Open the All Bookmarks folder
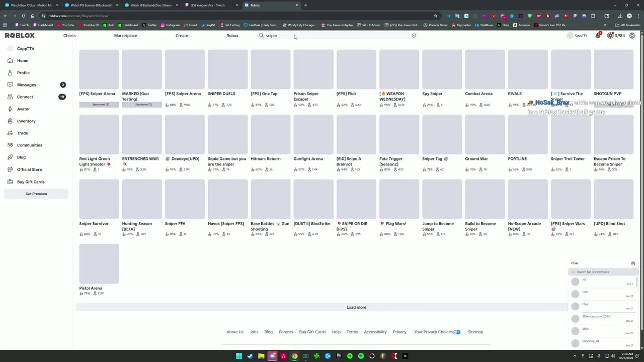The image size is (644, 362). (627, 25)
